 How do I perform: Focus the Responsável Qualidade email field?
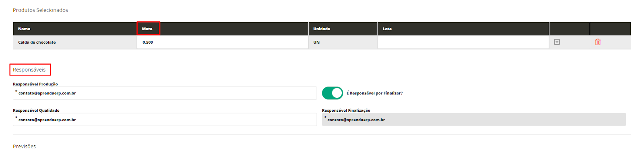click(x=165, y=120)
